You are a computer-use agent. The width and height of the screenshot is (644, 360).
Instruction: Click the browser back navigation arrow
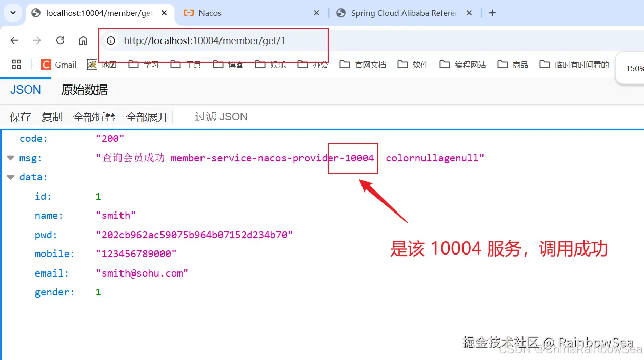click(14, 40)
